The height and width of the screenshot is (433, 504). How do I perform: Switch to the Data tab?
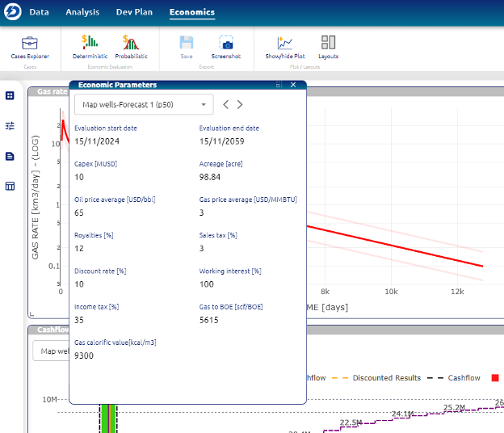(39, 12)
